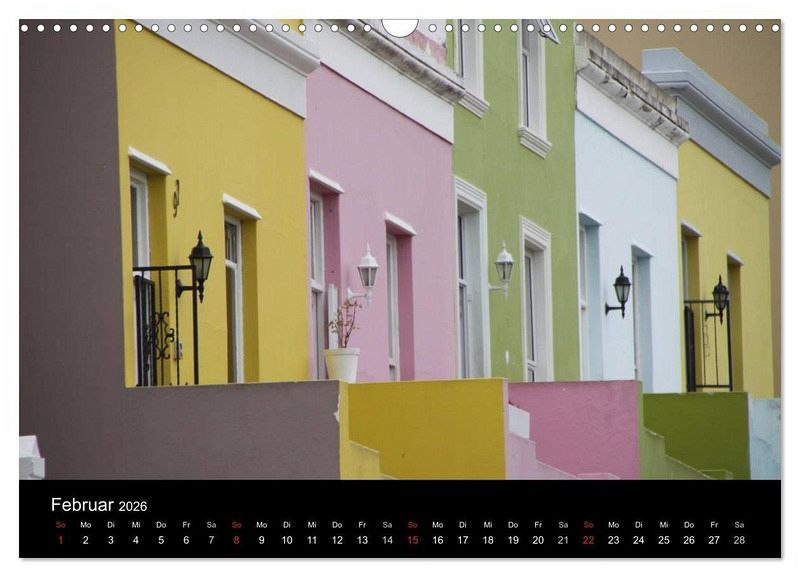Pick date 18 in the calendar
This screenshot has width=800, height=577.
(x=488, y=540)
